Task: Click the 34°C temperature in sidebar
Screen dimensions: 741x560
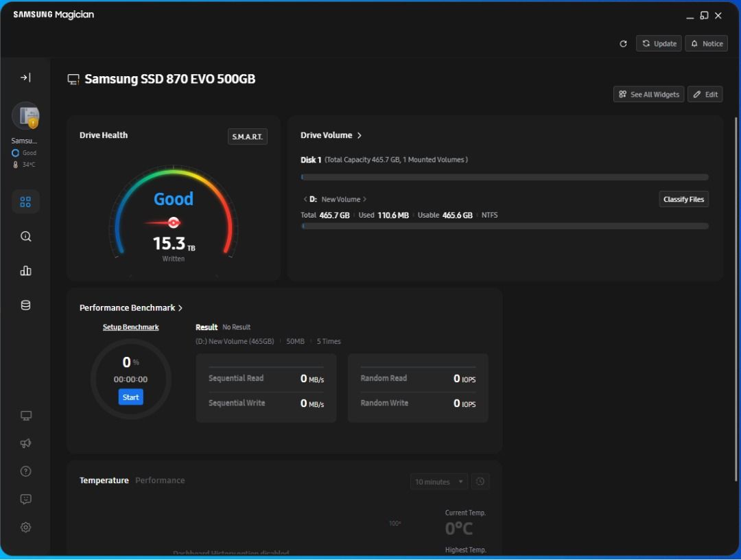Action: tap(24, 165)
